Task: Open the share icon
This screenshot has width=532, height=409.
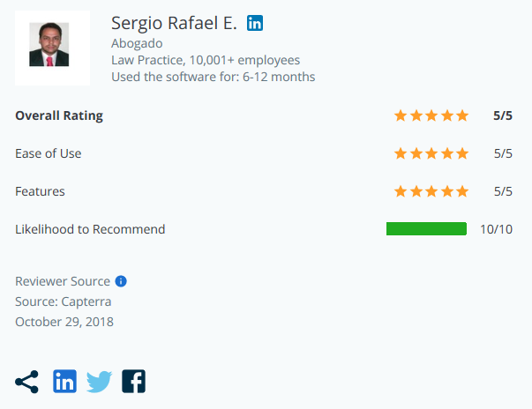Action: pyautogui.click(x=27, y=382)
